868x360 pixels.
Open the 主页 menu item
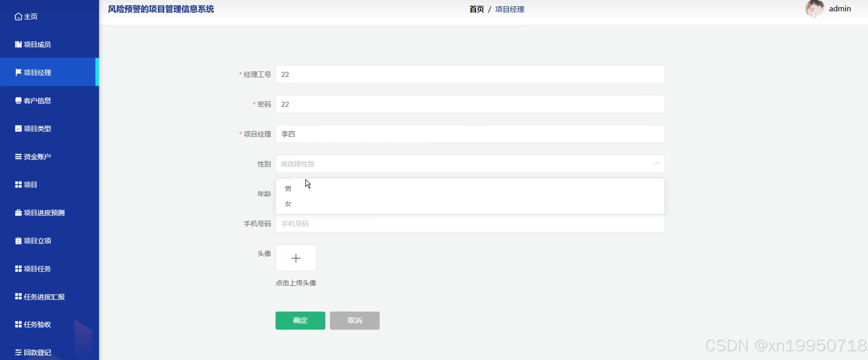coord(50,16)
